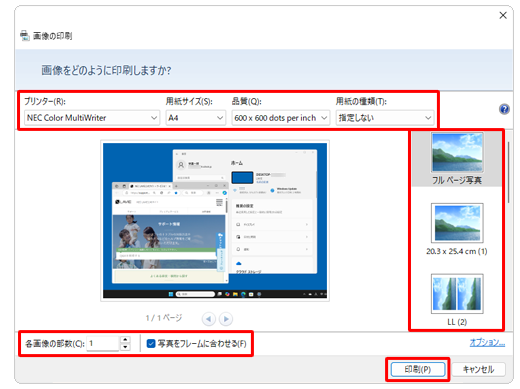Open the help question mark icon
Viewport: 520px width, 389px height.
pos(504,109)
